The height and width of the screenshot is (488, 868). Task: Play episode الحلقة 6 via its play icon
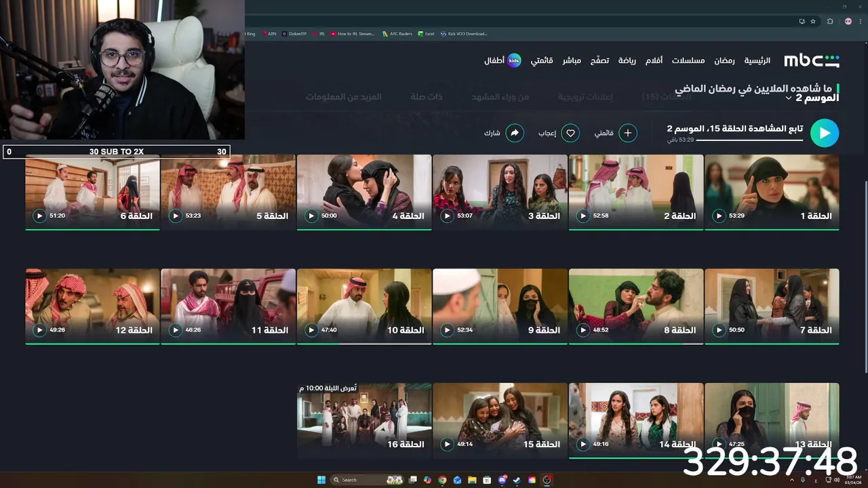(39, 216)
